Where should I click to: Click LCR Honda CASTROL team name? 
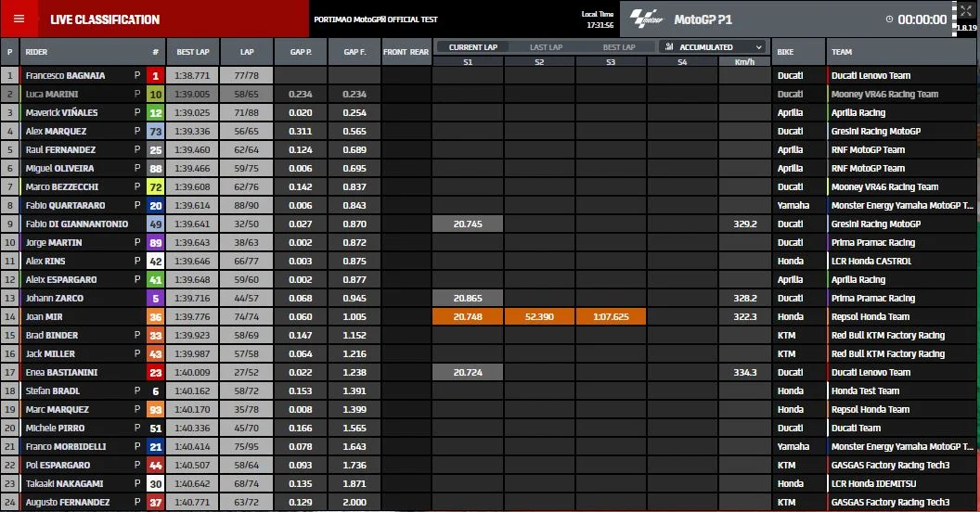[x=871, y=261]
